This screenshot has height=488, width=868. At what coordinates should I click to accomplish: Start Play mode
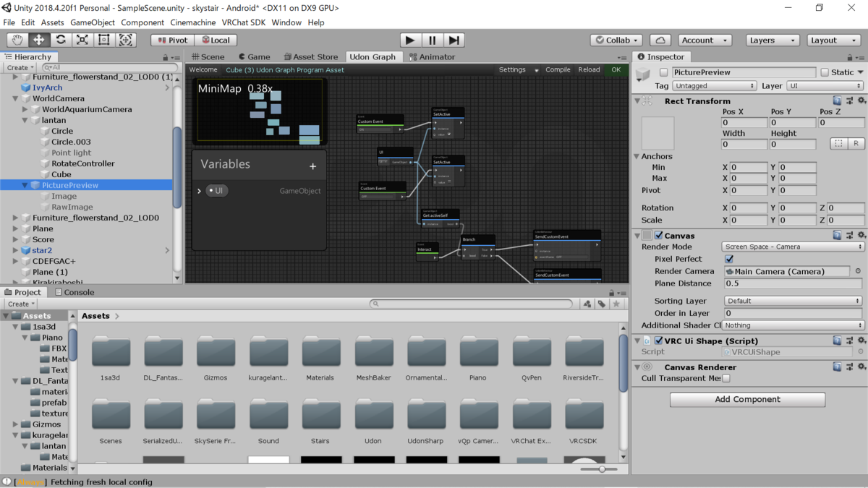(410, 40)
